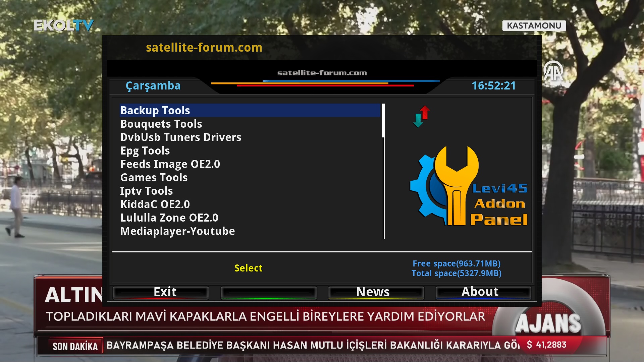Click the Total space(5327.9MB) text
The height and width of the screenshot is (362, 644).
tap(457, 273)
